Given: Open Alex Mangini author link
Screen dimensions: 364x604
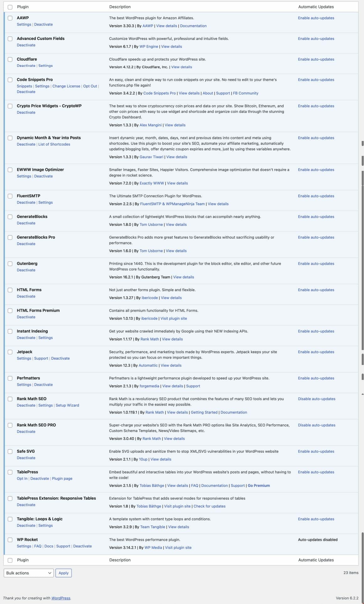Looking at the screenshot, I should pos(151,125).
